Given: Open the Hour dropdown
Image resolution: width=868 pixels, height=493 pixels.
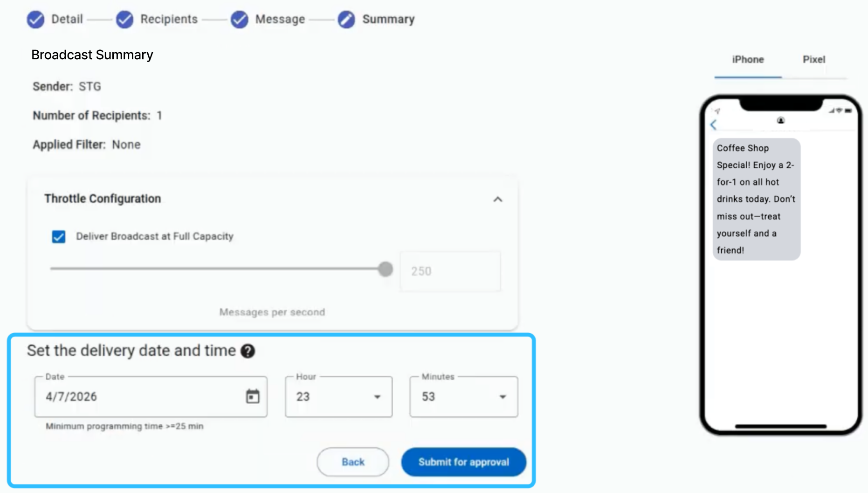Looking at the screenshot, I should pos(339,397).
